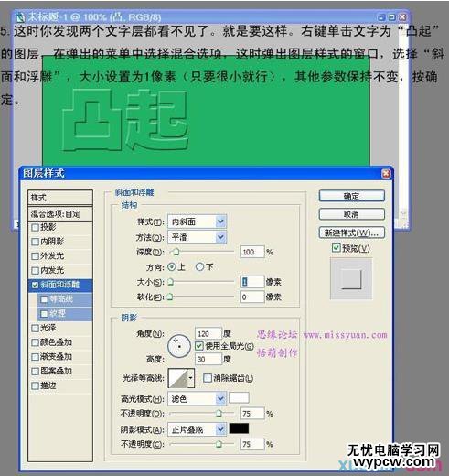Click the 取消 button
This screenshot has height=476, width=449.
[x=351, y=214]
